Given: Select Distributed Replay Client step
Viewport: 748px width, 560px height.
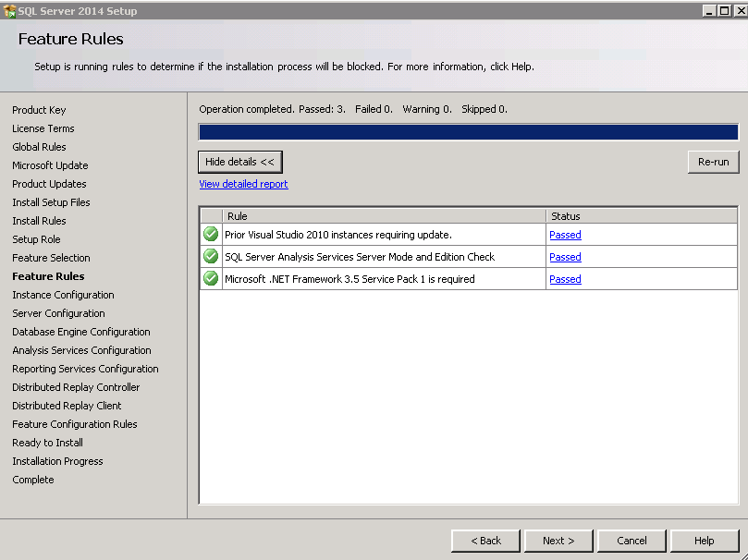Looking at the screenshot, I should point(67,406).
